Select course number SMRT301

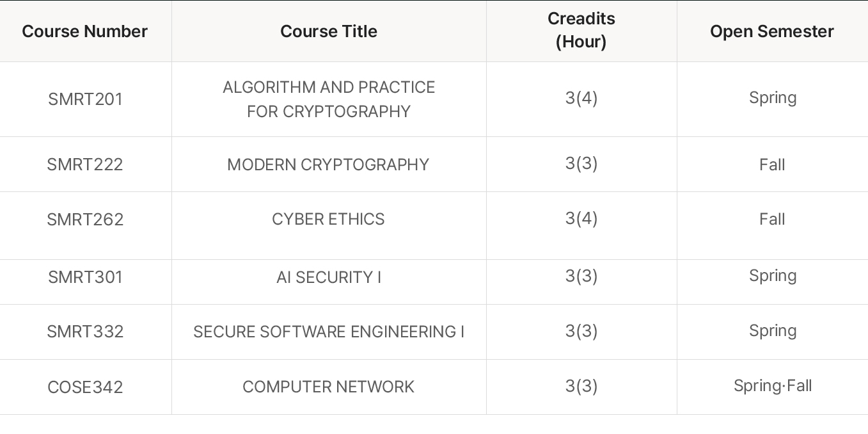point(85,277)
